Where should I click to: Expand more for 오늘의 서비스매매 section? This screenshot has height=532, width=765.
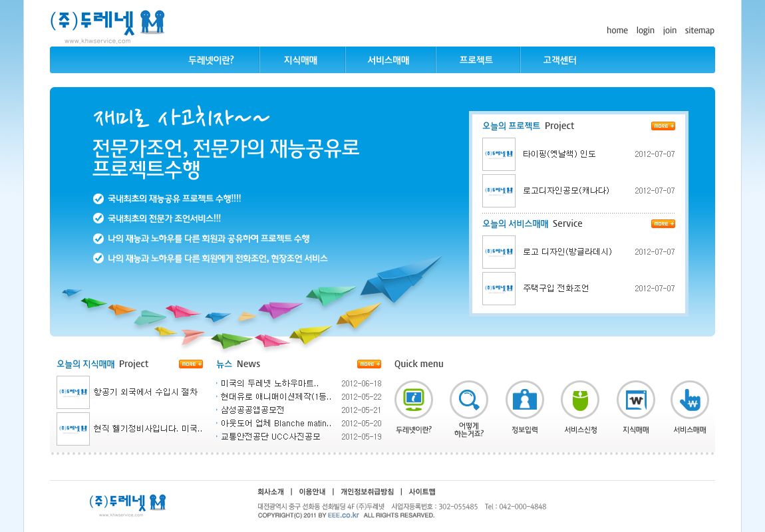[x=663, y=223]
